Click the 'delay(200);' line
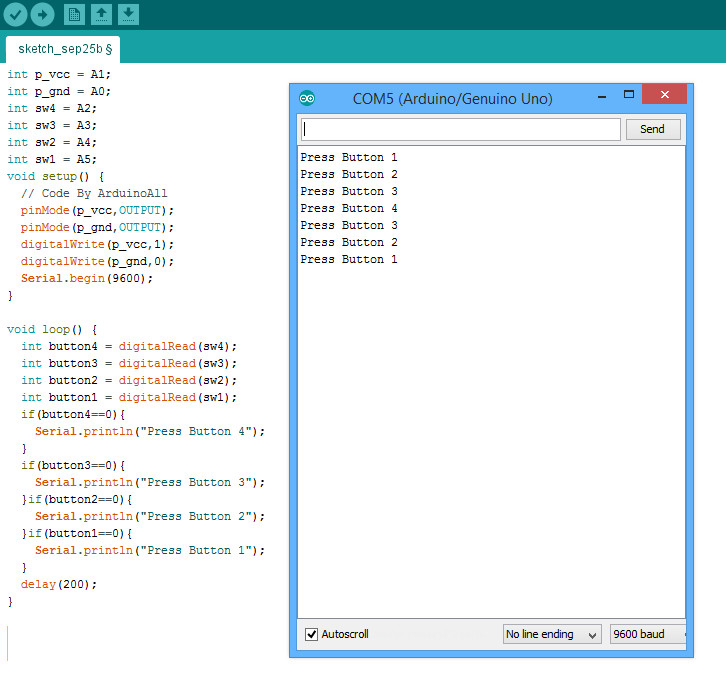 click(59, 584)
